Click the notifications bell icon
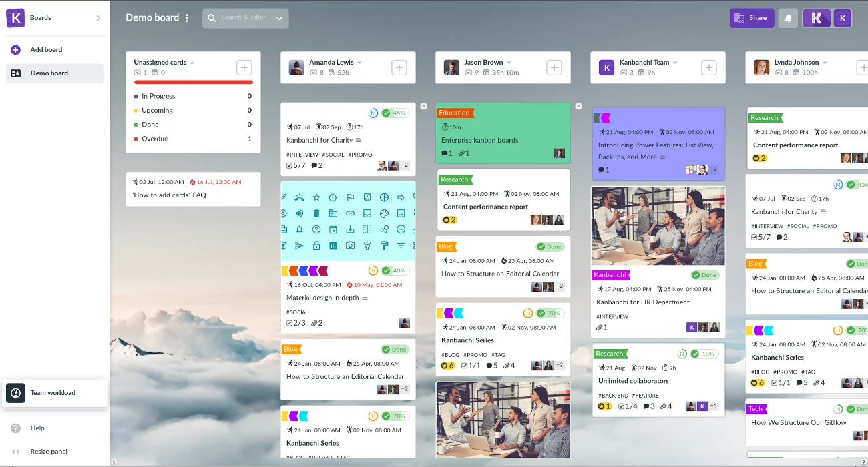The height and width of the screenshot is (467, 868). pyautogui.click(x=788, y=18)
